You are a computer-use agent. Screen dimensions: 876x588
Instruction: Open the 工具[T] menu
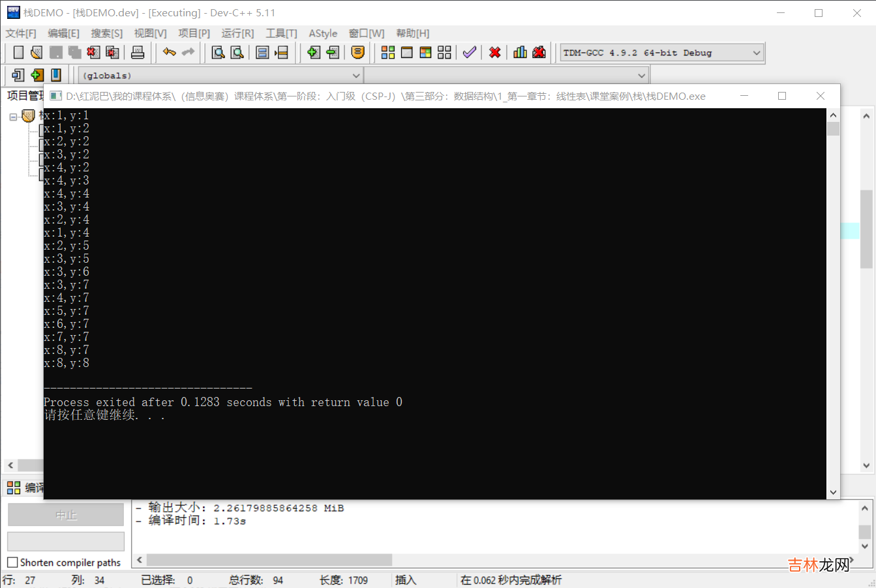click(x=282, y=33)
